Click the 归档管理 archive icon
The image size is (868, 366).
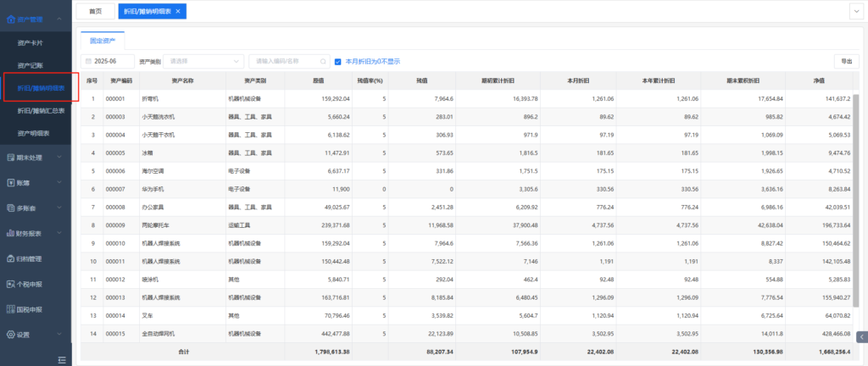tap(10, 258)
